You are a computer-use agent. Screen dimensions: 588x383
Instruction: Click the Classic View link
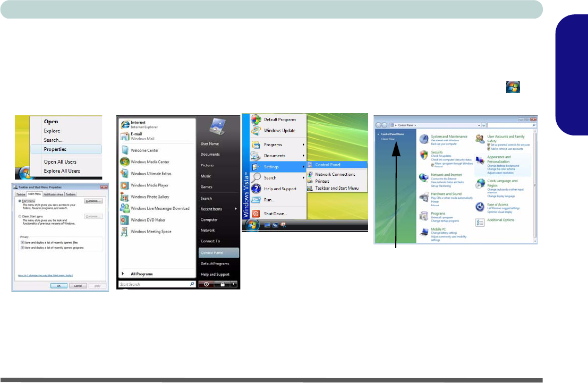(387, 139)
